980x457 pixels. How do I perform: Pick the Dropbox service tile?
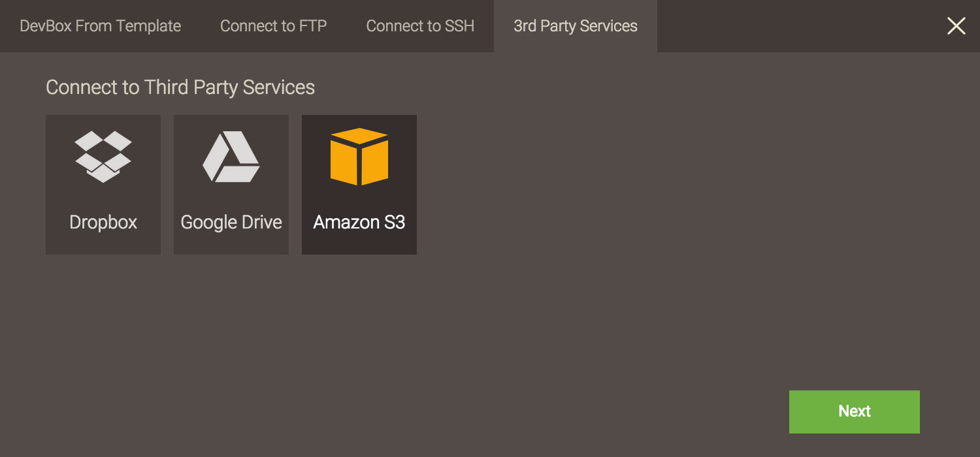pyautogui.click(x=103, y=185)
